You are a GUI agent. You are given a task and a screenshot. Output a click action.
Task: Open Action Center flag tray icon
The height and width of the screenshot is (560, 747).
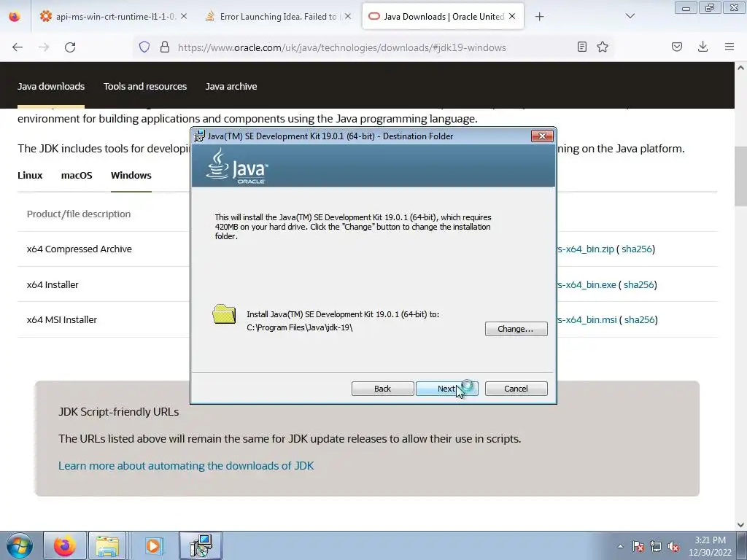pyautogui.click(x=638, y=546)
